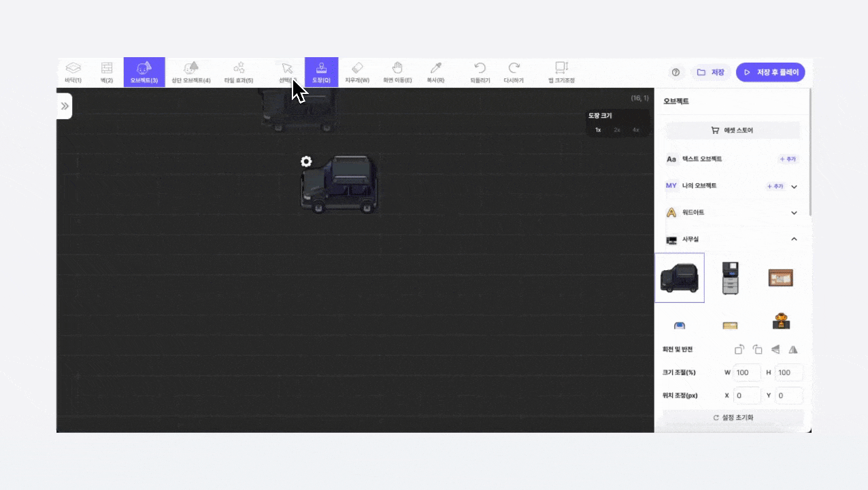The width and height of the screenshot is (868, 490).
Task: Set stamp size to 1x
Action: click(x=598, y=129)
